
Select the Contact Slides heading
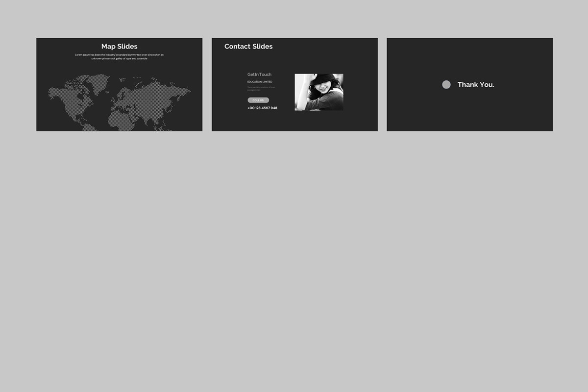point(249,46)
